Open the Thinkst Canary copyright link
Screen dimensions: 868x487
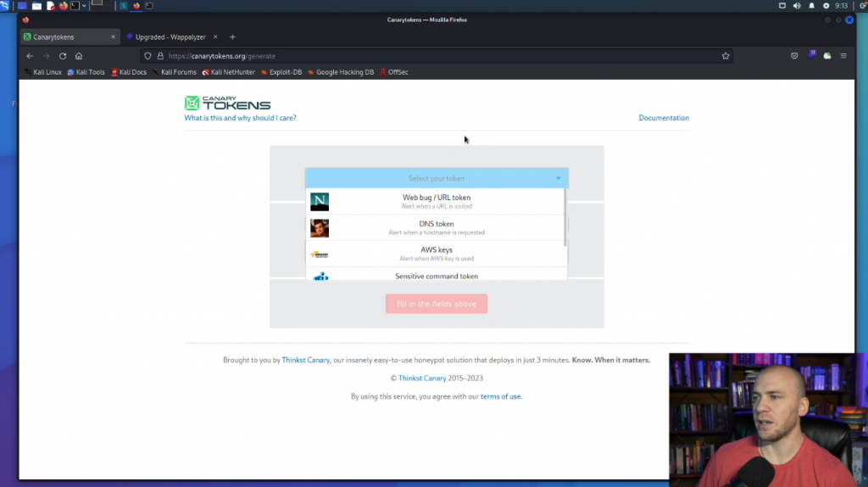tap(422, 378)
